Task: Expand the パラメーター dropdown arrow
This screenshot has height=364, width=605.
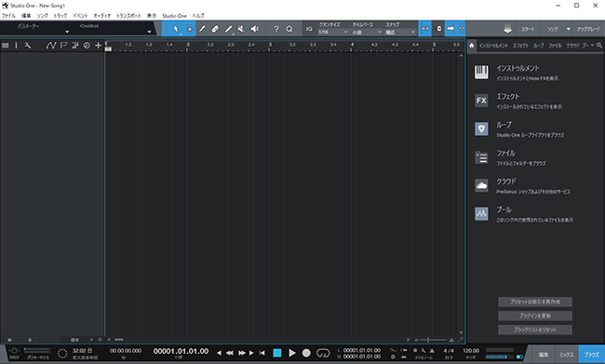Action: tap(67, 32)
